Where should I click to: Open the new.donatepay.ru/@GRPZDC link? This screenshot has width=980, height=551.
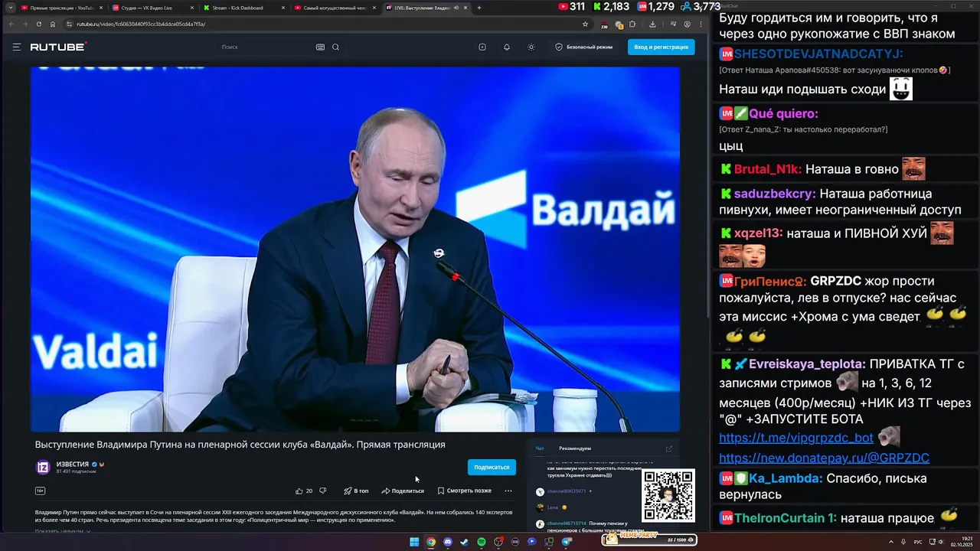coord(824,458)
